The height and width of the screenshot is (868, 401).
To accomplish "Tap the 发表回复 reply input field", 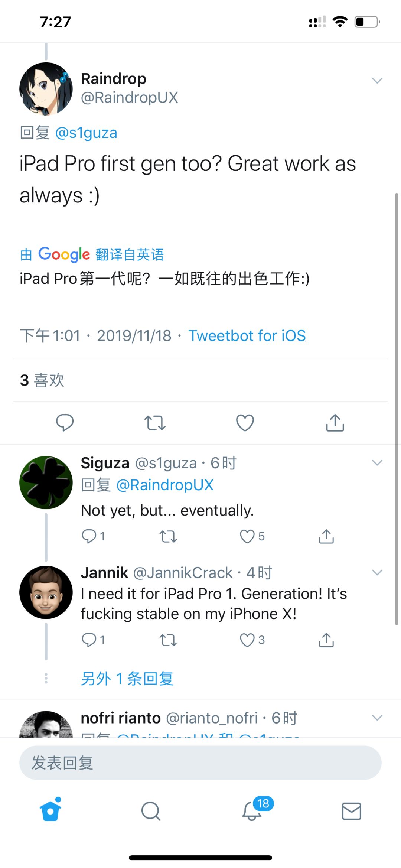I will coord(200,764).
